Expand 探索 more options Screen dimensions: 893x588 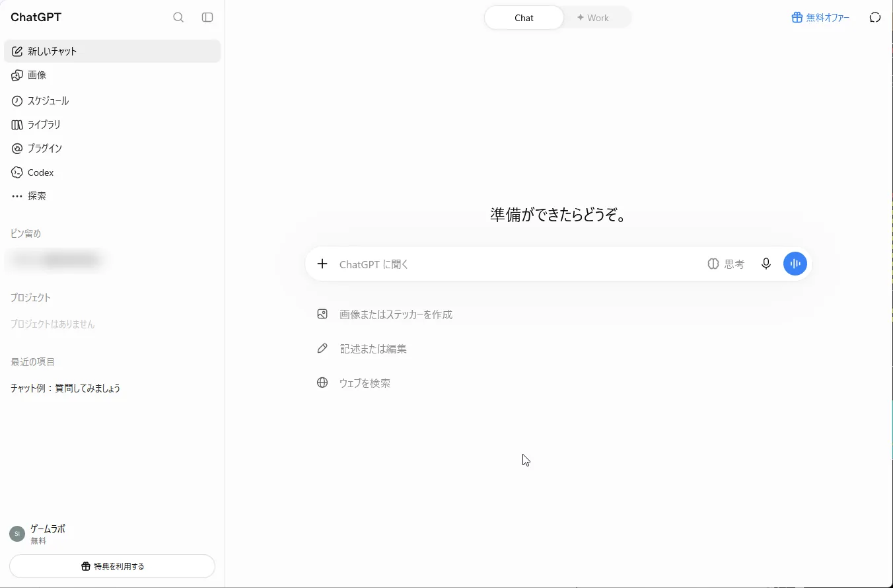click(112, 196)
